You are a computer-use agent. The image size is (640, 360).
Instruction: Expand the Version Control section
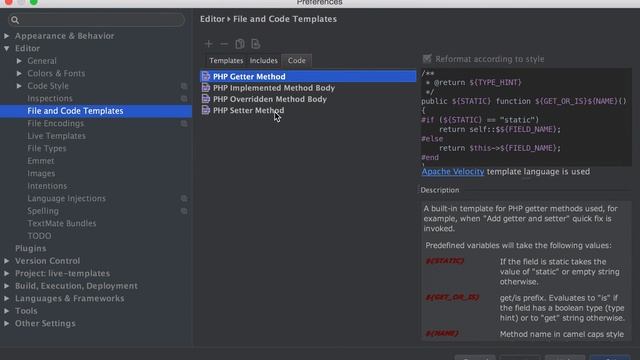(x=7, y=261)
